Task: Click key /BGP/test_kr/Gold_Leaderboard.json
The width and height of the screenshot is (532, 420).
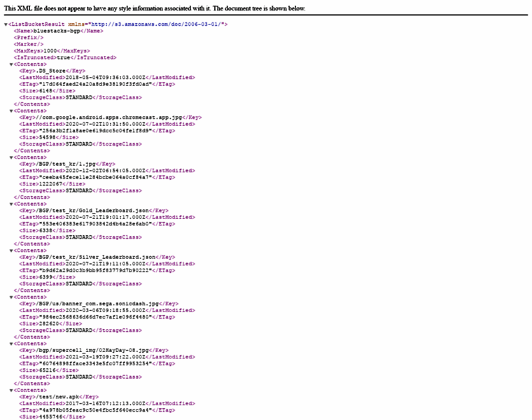Action: point(92,210)
